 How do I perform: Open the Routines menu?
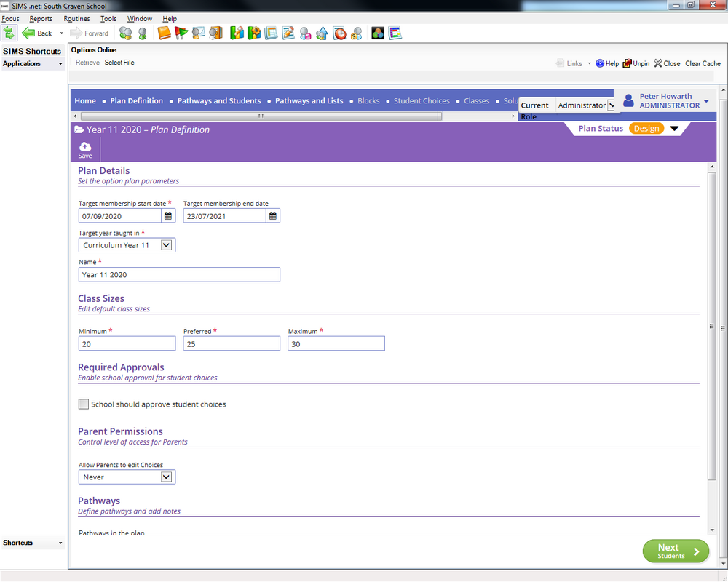pos(76,19)
